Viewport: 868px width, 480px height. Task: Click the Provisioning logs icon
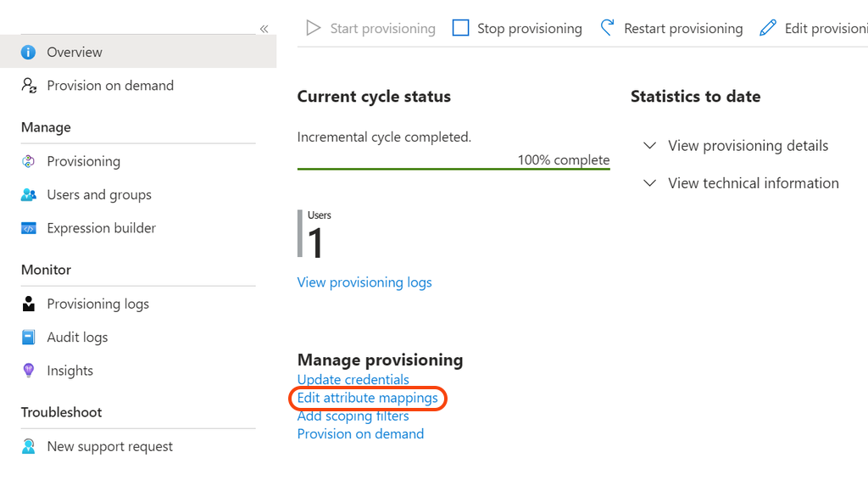(x=29, y=304)
